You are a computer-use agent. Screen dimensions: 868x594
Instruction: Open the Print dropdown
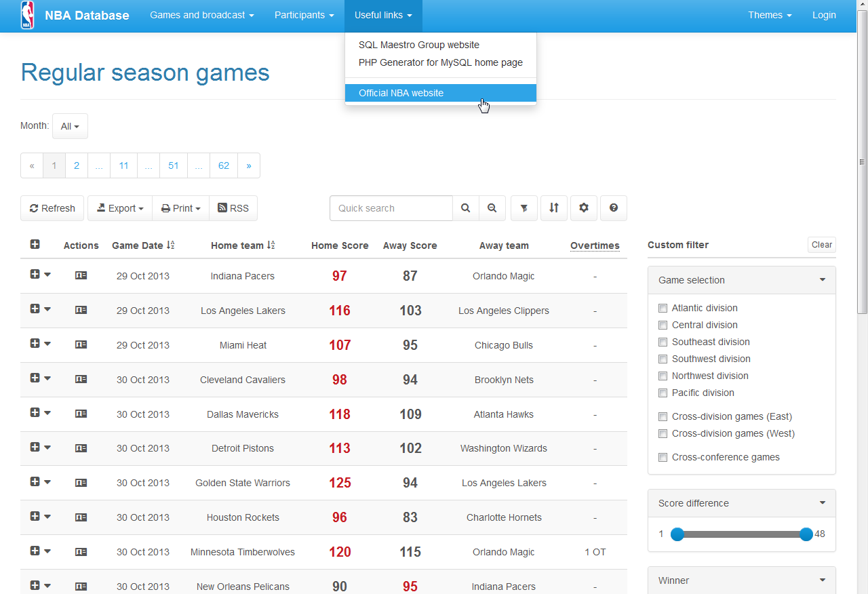180,208
